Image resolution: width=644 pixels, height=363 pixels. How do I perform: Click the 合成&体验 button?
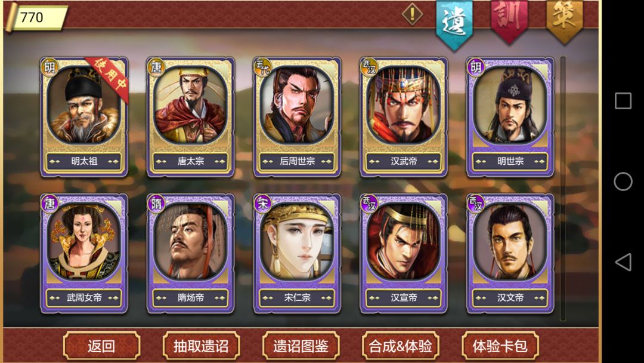(401, 346)
